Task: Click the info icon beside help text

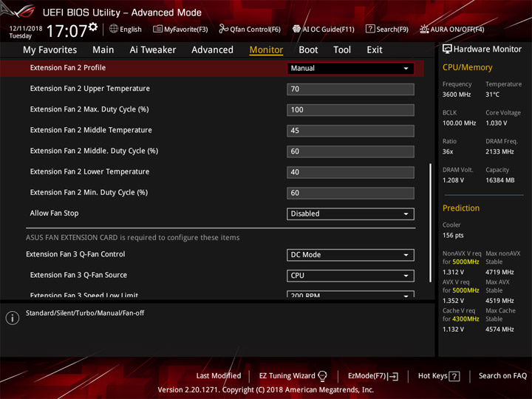Action: click(x=13, y=318)
